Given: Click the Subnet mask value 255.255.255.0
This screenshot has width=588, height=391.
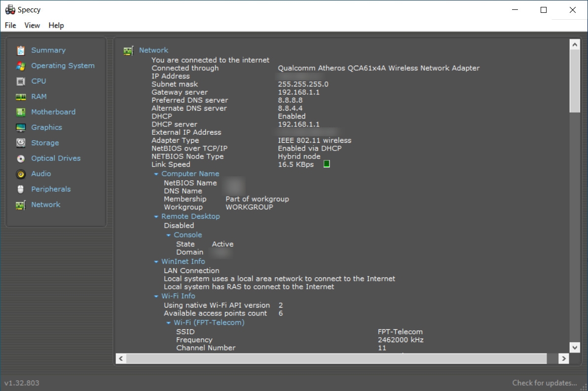Looking at the screenshot, I should tap(303, 84).
